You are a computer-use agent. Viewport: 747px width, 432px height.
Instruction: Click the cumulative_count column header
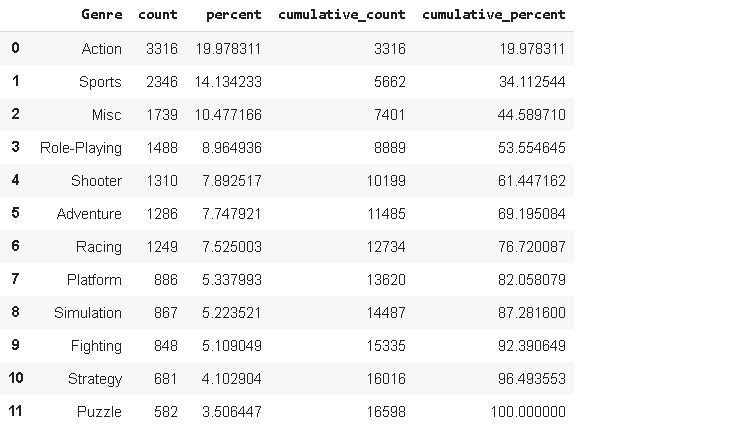(341, 15)
